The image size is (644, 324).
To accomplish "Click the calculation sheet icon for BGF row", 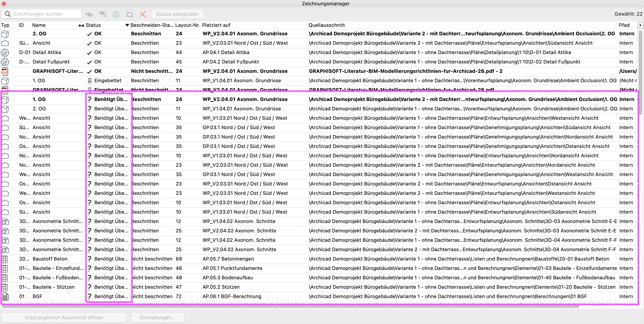I will (5, 297).
